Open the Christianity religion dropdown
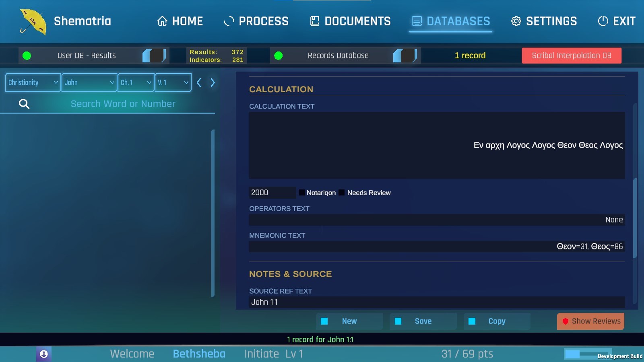Screen dimensions: 644x362 pos(33,82)
